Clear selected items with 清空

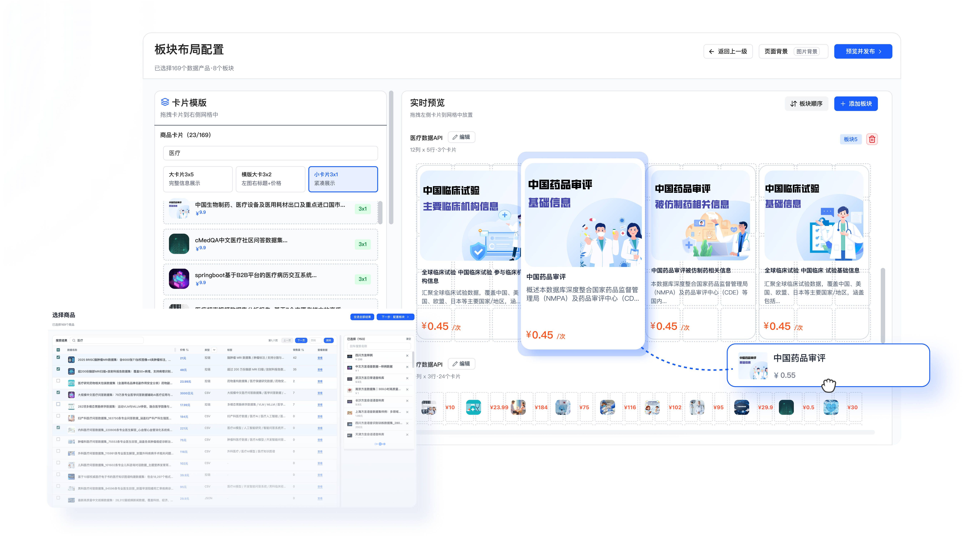pyautogui.click(x=408, y=339)
